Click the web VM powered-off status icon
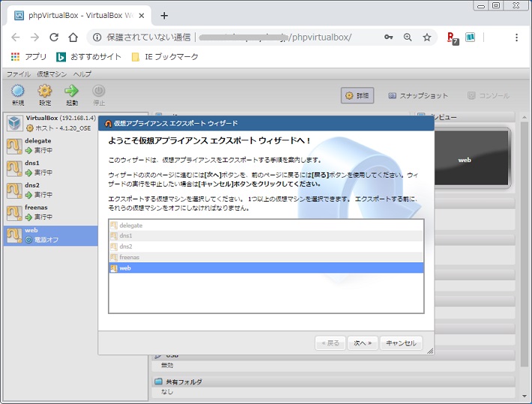This screenshot has height=404, width=532. [x=28, y=240]
